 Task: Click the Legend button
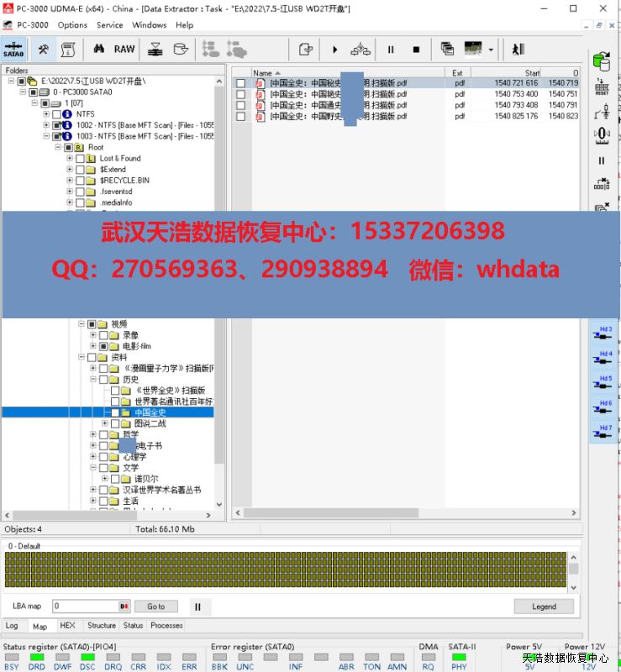[x=544, y=606]
